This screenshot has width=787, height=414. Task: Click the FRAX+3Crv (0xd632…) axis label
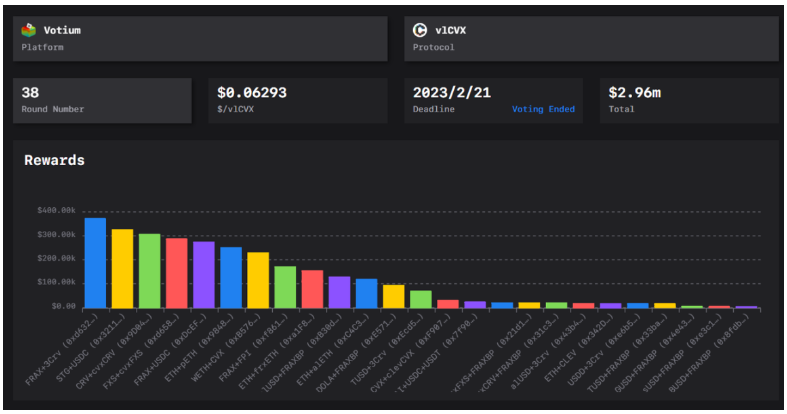62,349
